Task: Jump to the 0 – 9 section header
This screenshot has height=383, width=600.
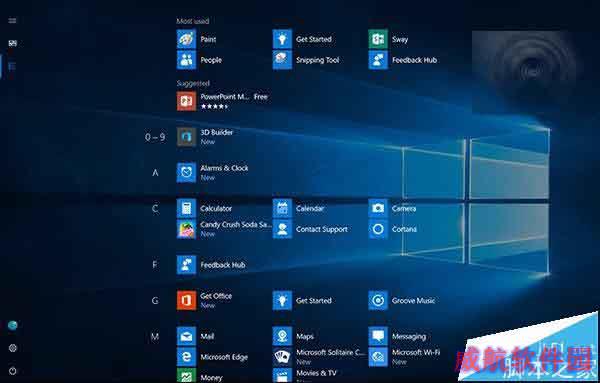Action: [155, 137]
